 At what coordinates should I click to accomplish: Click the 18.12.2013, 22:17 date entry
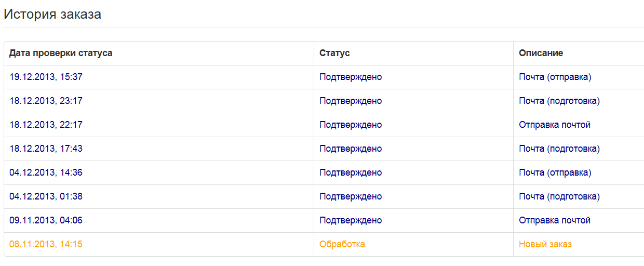(x=46, y=125)
